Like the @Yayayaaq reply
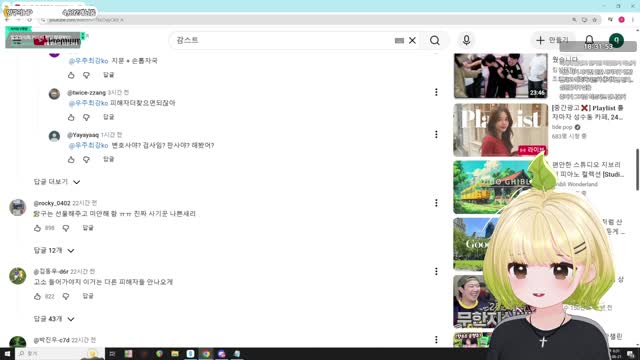The height and width of the screenshot is (360, 640). tap(71, 160)
